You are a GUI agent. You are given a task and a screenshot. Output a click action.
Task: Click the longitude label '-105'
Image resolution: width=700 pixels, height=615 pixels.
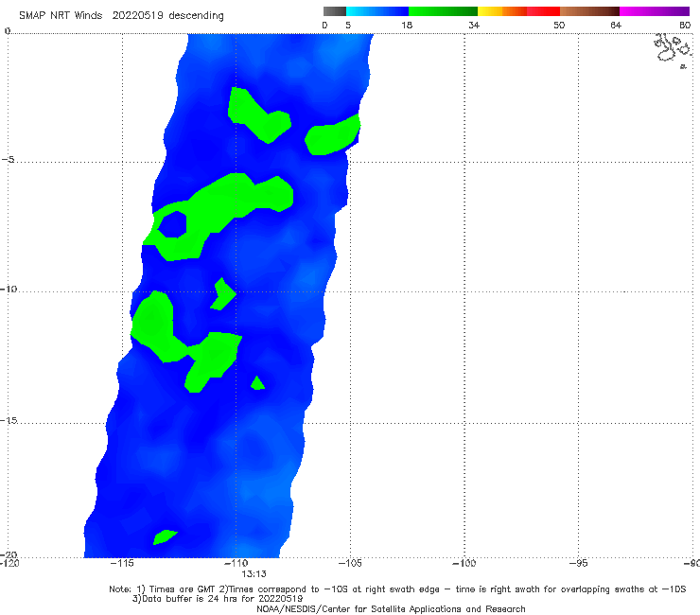point(350,563)
